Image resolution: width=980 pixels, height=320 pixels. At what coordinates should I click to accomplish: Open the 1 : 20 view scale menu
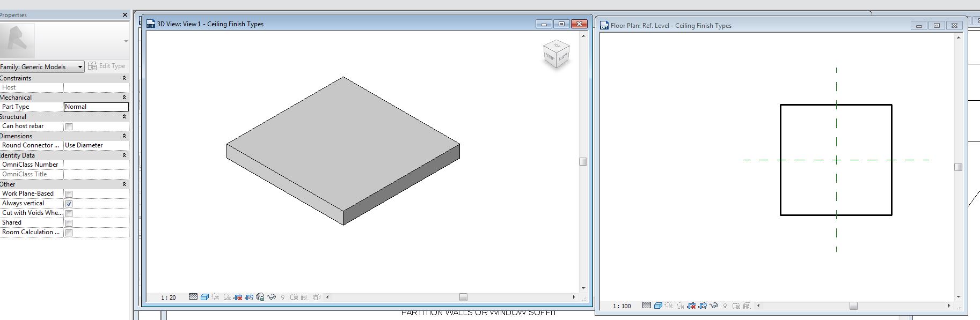(169, 297)
